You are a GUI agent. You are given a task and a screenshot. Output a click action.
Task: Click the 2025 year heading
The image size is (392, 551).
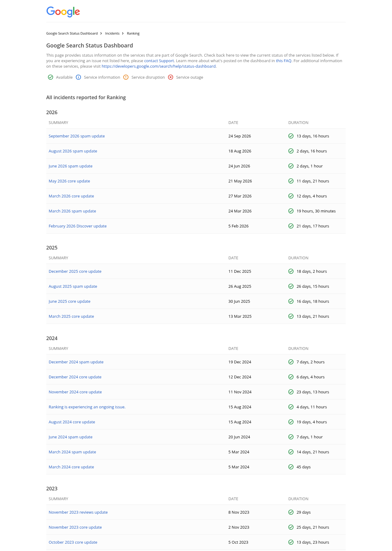pos(52,248)
